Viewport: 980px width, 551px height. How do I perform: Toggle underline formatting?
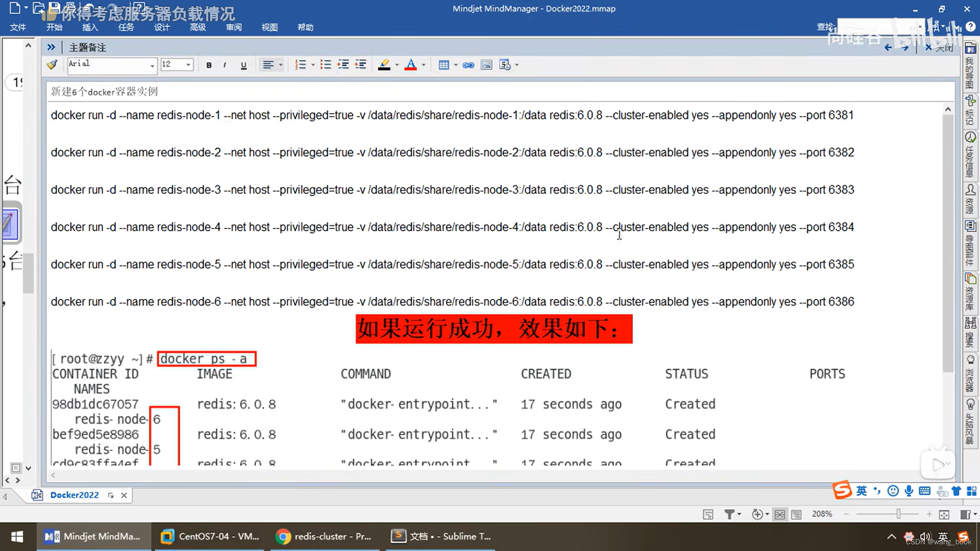[243, 65]
